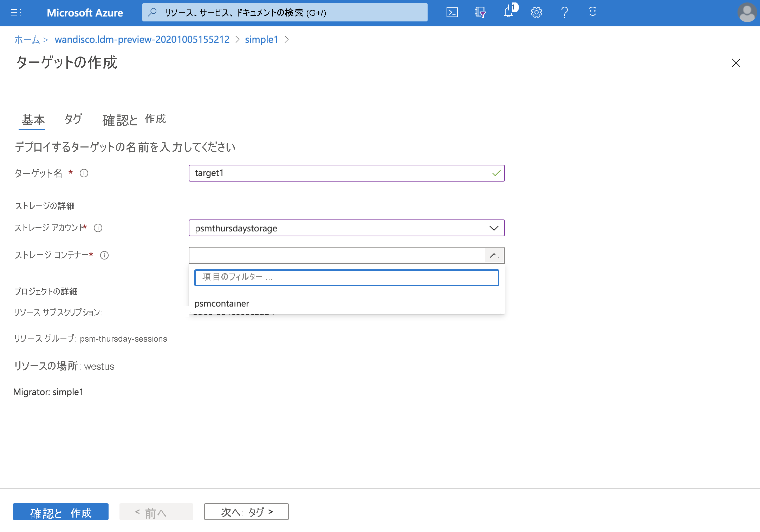This screenshot has width=760, height=532.
Task: Collapse the ストレージ コンテナー dropdown
Action: pos(494,255)
